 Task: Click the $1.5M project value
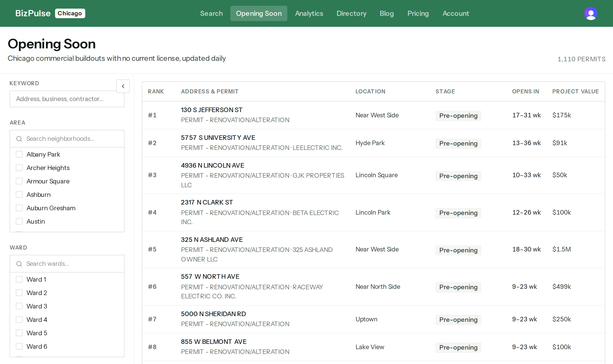point(562,250)
